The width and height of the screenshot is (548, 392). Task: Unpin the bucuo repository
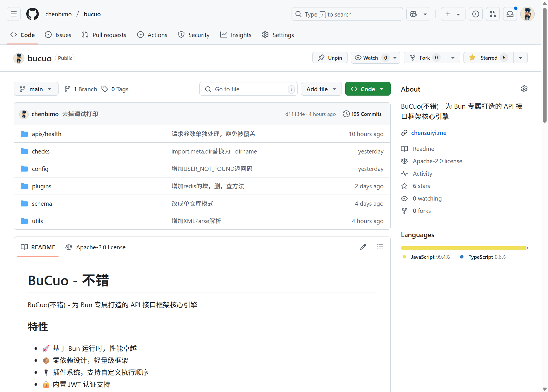(x=330, y=58)
